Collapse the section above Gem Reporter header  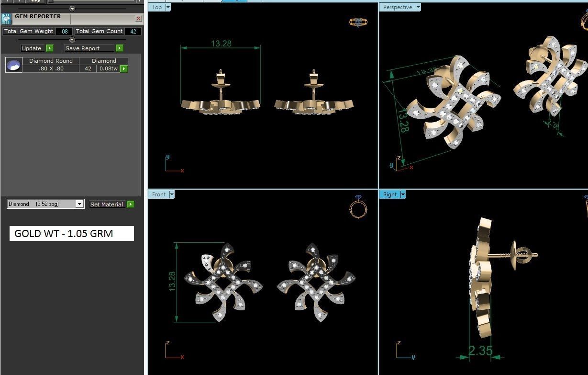click(x=72, y=9)
